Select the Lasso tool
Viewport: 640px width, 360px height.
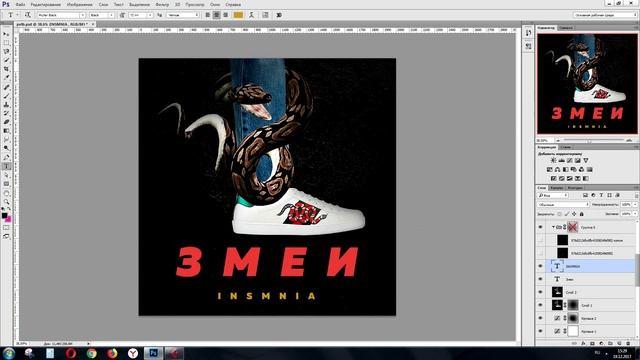click(6, 51)
